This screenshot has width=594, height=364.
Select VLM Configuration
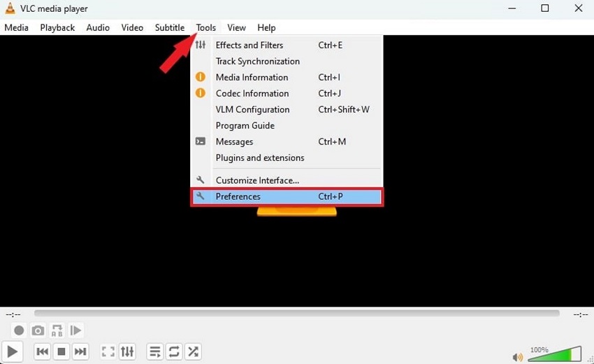click(x=287, y=110)
